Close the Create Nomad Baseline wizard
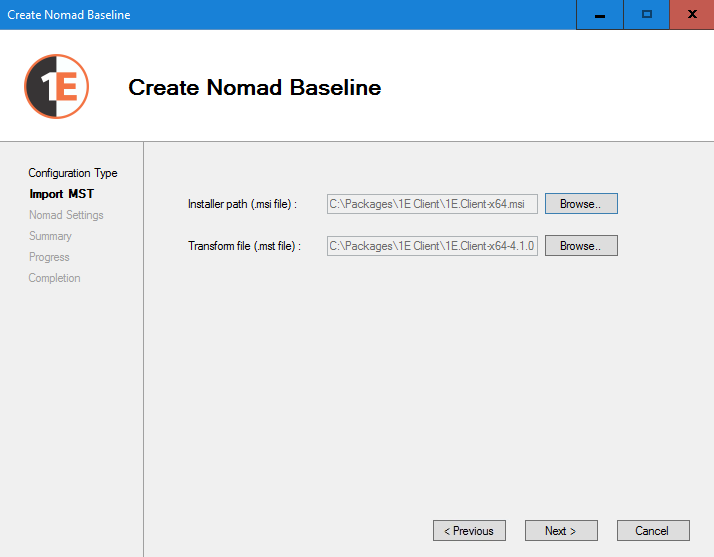This screenshot has width=714, height=557. 692,15
